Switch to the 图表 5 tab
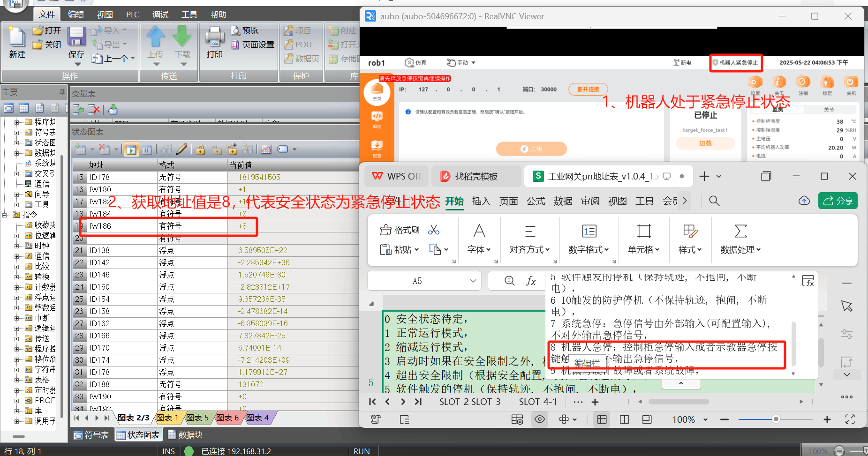This screenshot has height=456, width=868. (x=197, y=418)
